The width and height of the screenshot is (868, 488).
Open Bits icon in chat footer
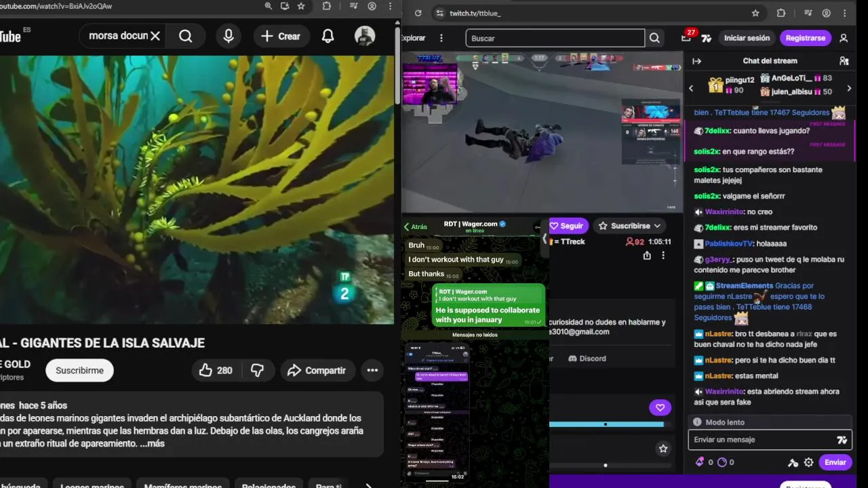point(701,462)
